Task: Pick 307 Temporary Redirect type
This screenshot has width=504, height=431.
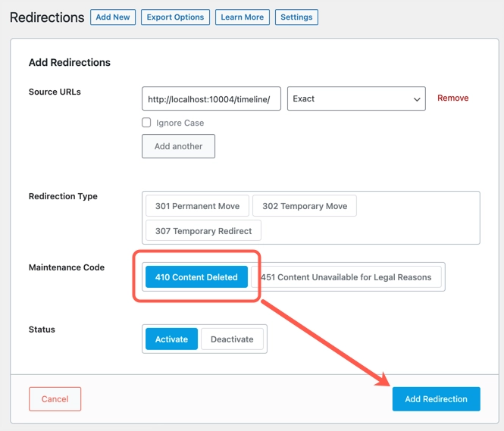Action: coord(204,231)
